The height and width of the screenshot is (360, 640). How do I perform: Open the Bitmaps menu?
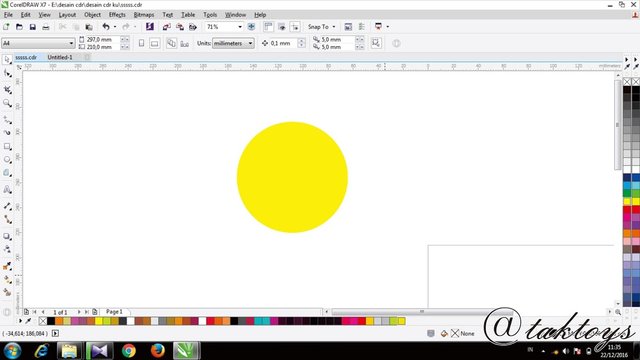pos(144,15)
